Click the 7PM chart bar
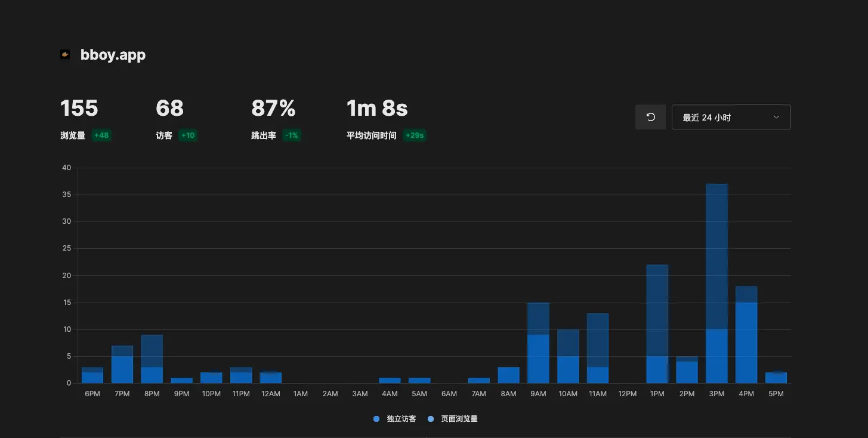This screenshot has width=868, height=438. [122, 365]
